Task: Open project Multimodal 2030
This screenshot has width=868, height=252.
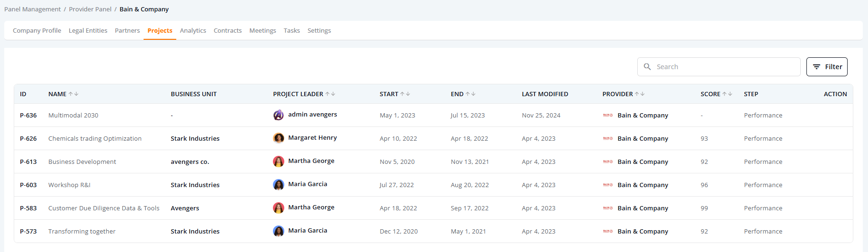Action: [x=73, y=115]
